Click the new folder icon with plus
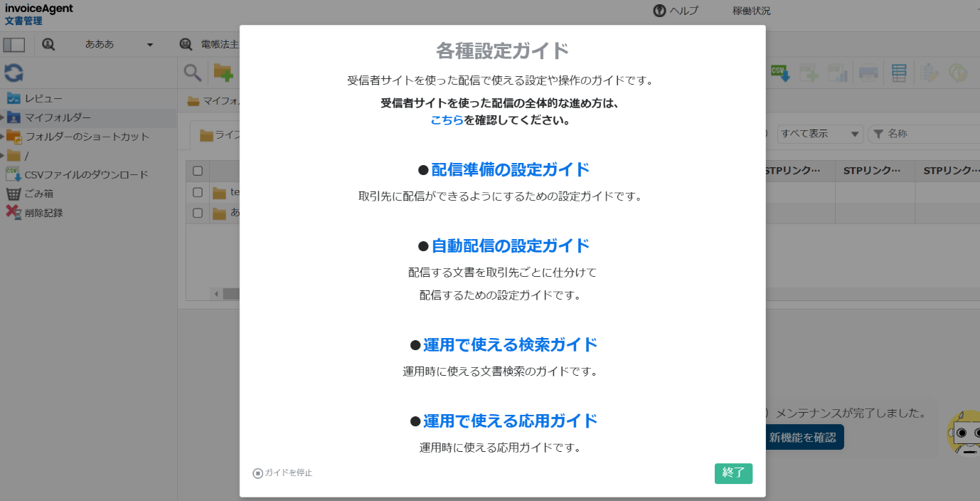The image size is (980, 501). 223,72
